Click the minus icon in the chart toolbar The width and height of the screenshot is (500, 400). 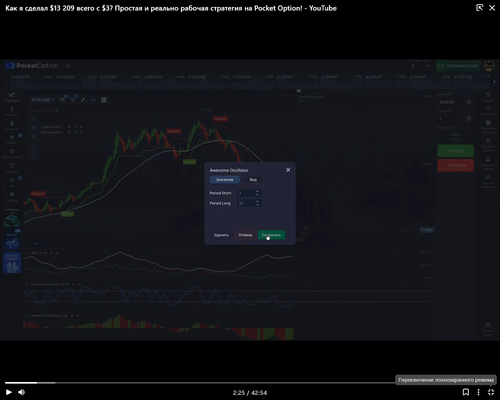click(93, 100)
